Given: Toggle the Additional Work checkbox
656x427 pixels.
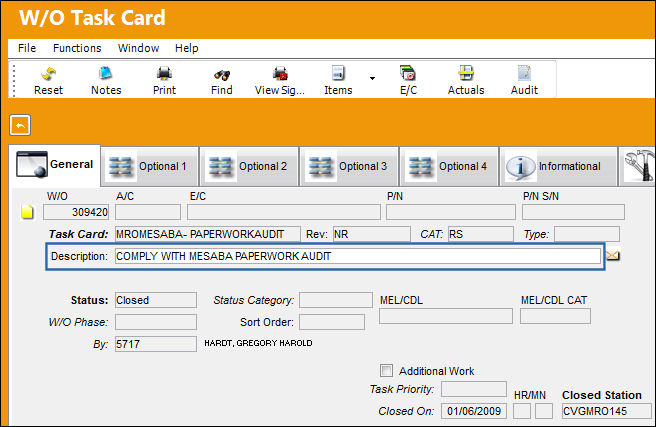Looking at the screenshot, I should pos(386,371).
